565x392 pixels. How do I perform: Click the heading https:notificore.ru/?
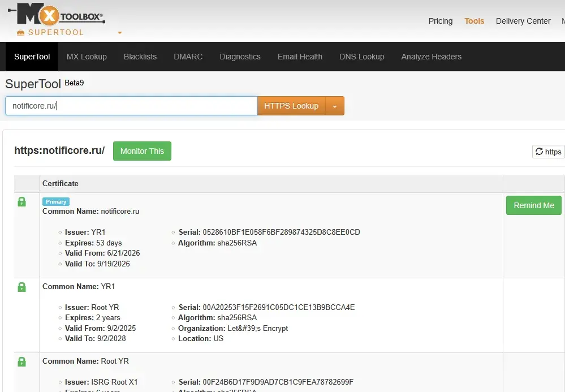59,150
